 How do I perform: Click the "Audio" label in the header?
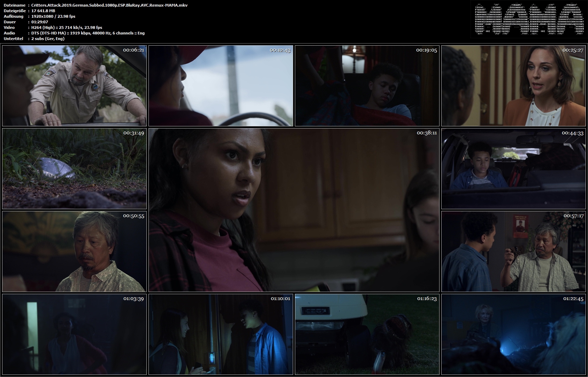(x=10, y=33)
